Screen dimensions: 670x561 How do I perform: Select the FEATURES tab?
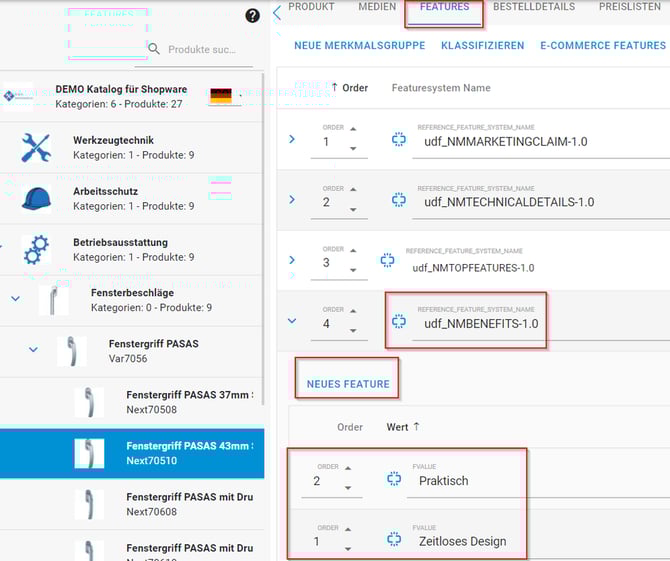point(444,7)
